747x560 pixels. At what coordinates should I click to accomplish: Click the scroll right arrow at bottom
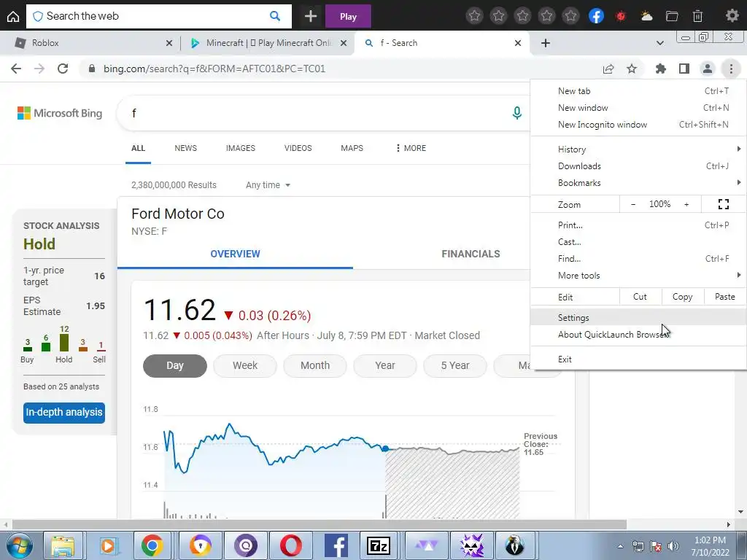(729, 524)
